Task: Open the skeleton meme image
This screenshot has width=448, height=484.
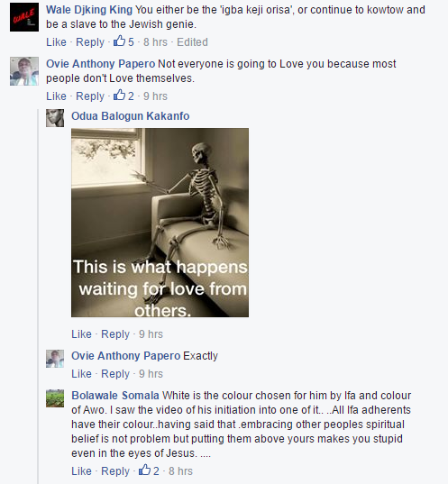Action: (160, 223)
